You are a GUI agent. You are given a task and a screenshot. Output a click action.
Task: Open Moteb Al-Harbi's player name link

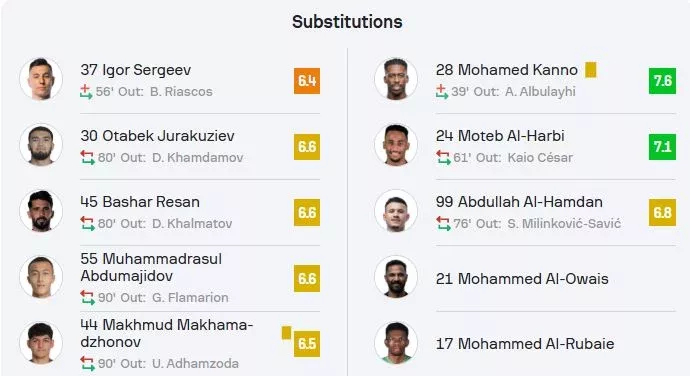(500, 136)
